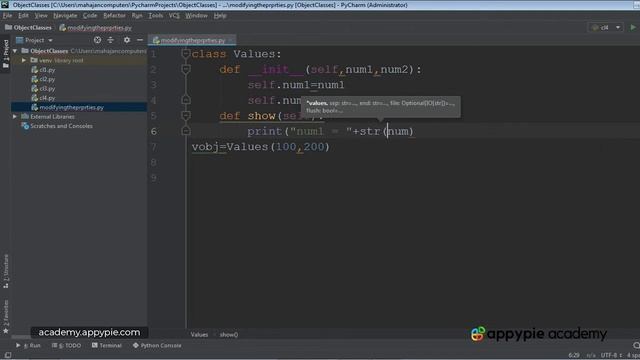Click the fold end marker on line 6
The width and height of the screenshot is (640, 360).
tap(186, 131)
